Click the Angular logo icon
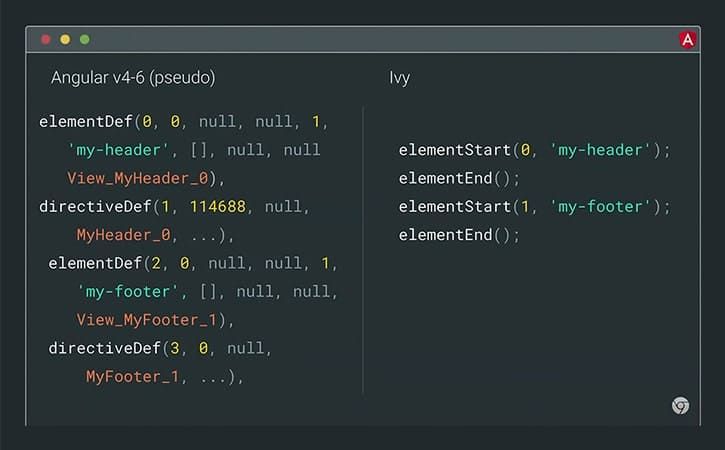 (x=688, y=39)
